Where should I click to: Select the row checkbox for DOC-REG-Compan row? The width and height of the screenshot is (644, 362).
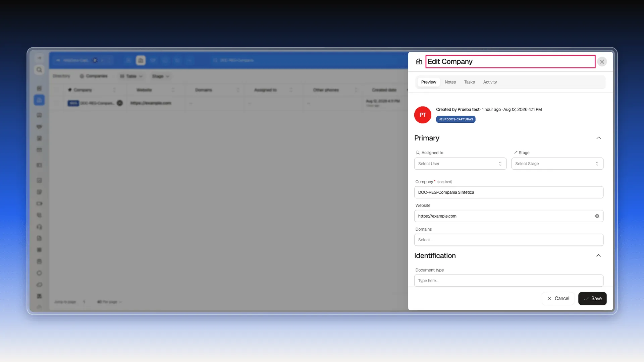[x=57, y=103]
